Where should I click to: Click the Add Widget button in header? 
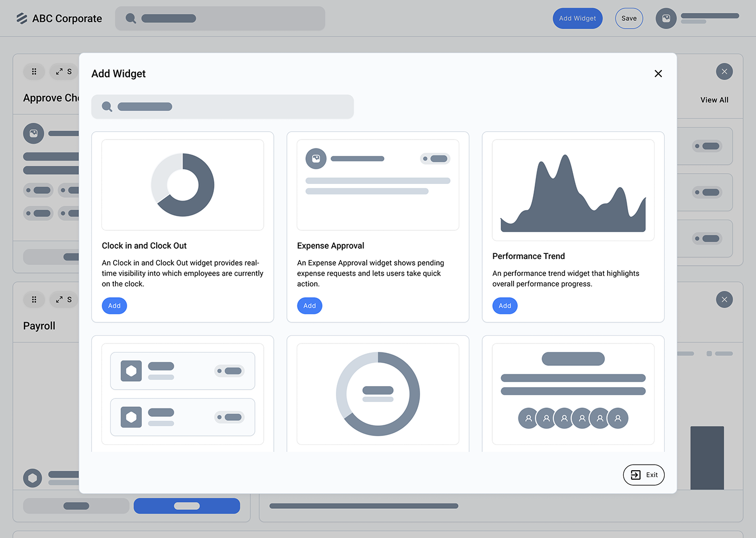point(577,18)
